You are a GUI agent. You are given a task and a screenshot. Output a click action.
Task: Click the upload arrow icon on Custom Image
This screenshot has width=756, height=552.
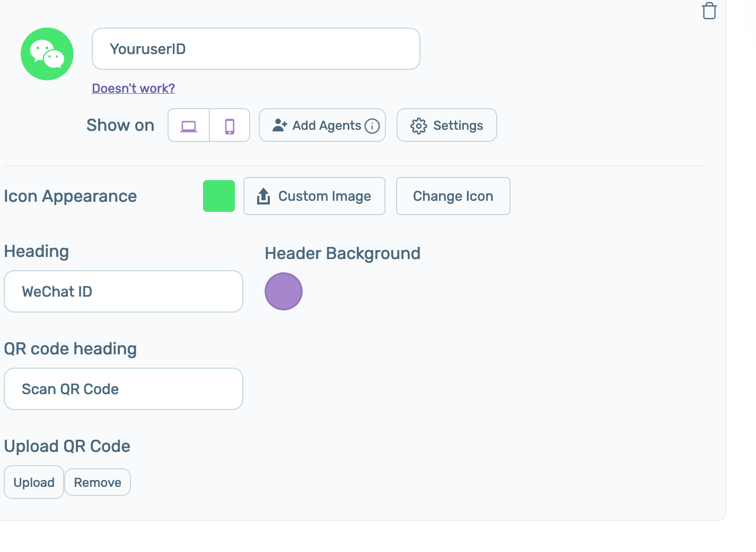[x=263, y=196]
